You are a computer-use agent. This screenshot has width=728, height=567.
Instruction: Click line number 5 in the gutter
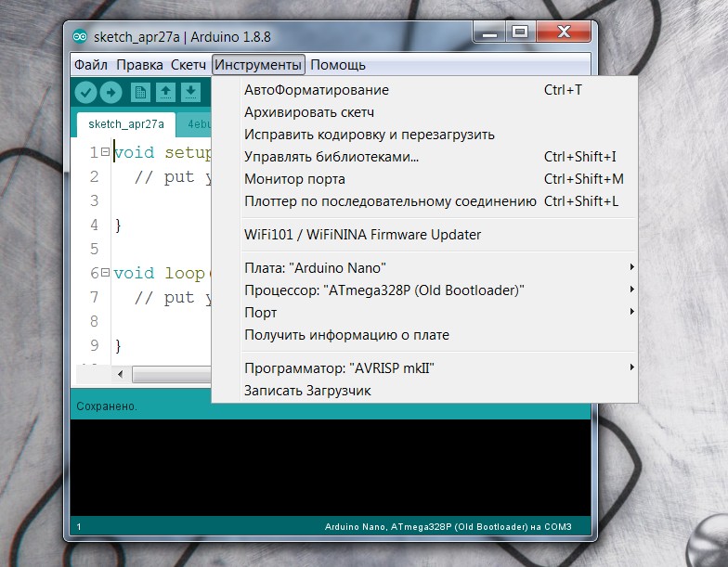pos(95,249)
